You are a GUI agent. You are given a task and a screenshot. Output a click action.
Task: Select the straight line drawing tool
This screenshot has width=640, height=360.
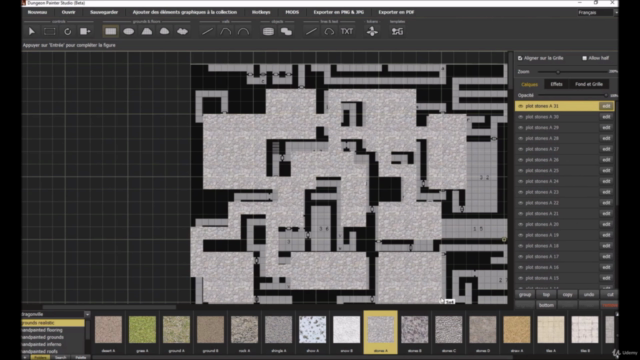point(311,31)
